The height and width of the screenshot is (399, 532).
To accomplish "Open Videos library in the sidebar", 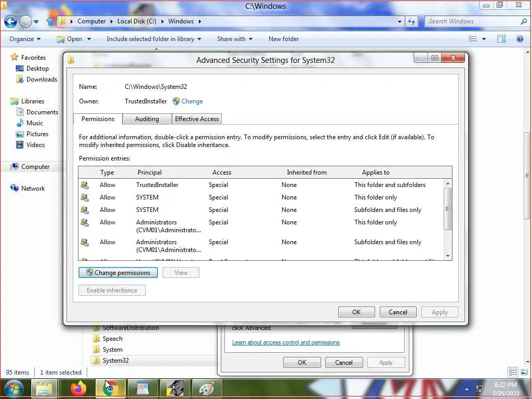I will [x=31, y=145].
